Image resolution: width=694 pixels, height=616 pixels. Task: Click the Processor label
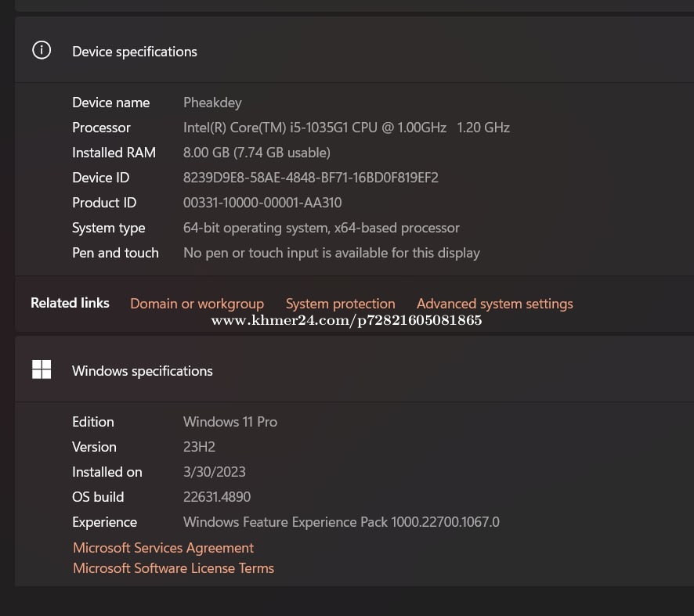point(101,128)
